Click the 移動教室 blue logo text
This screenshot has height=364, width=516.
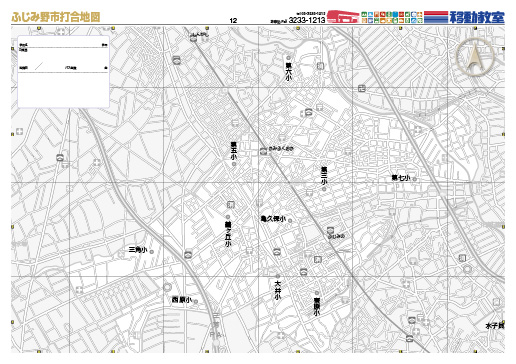coord(477,17)
